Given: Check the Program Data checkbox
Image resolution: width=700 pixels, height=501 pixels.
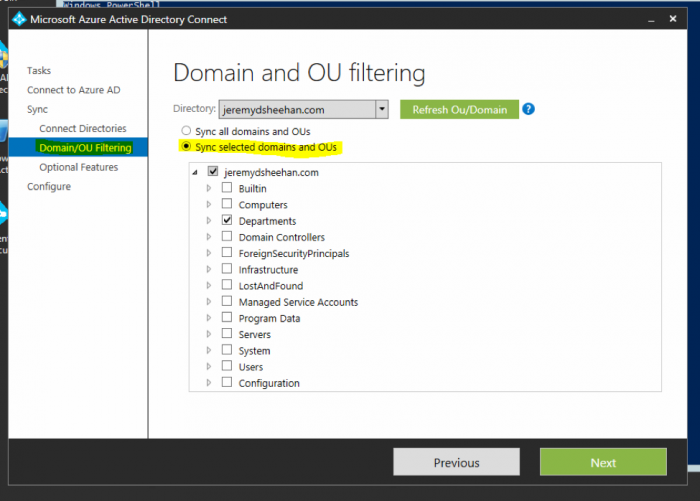Looking at the screenshot, I should pyautogui.click(x=227, y=317).
